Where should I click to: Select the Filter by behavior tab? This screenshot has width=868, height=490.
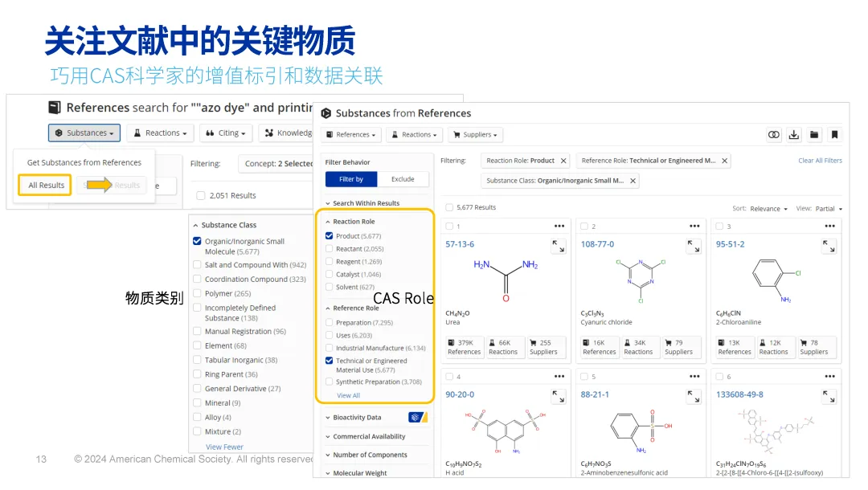[351, 179]
